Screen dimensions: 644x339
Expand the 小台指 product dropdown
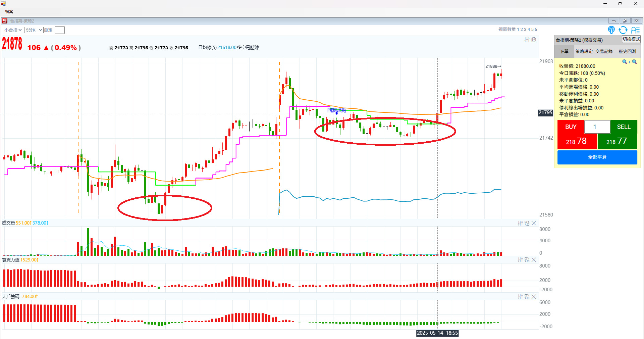pos(13,30)
